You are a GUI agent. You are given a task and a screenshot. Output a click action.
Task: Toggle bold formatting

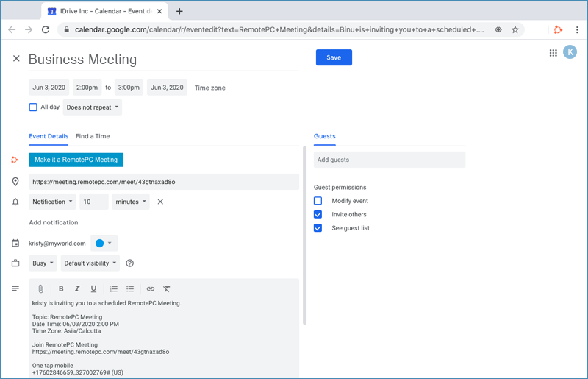61,288
